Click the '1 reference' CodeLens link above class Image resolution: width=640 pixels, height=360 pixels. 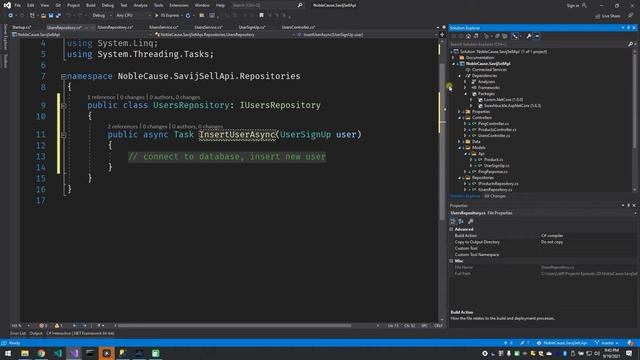coord(101,97)
